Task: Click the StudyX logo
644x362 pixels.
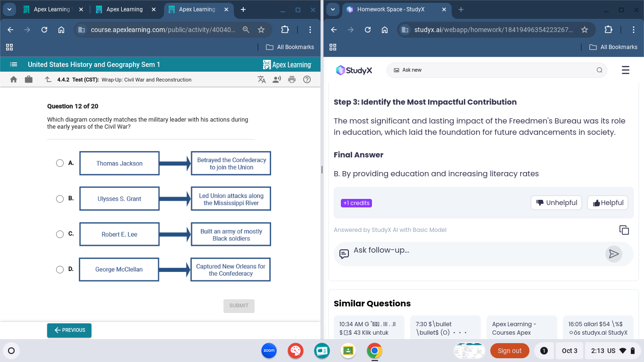Action: click(354, 70)
